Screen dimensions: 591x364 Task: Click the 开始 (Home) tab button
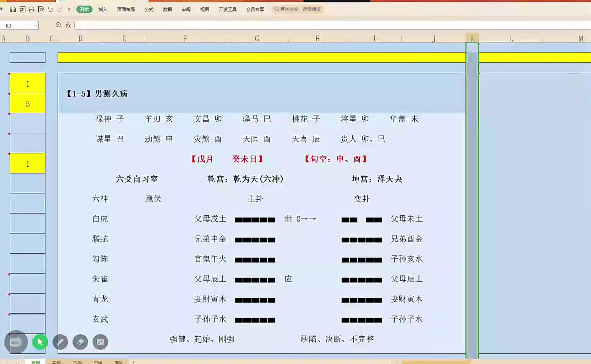click(84, 10)
